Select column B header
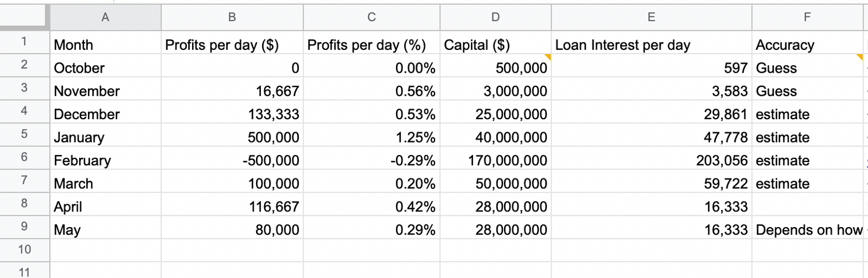The width and height of the screenshot is (868, 278). pyautogui.click(x=232, y=17)
